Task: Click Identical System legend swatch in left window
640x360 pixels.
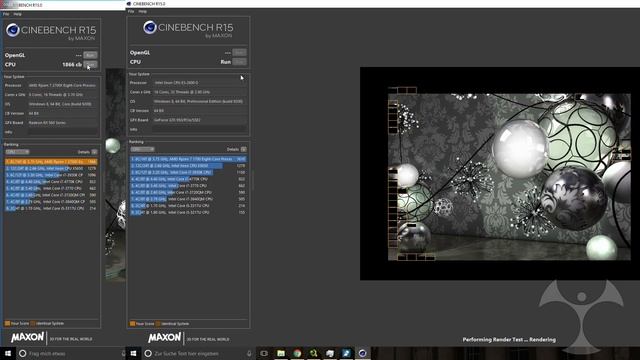Action: [x=33, y=323]
